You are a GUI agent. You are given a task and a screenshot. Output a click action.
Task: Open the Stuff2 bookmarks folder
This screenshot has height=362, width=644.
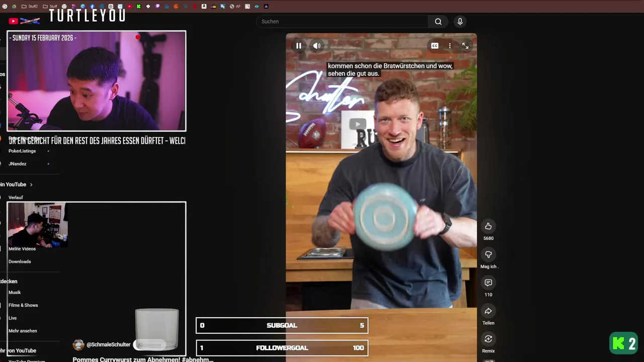coord(30,7)
